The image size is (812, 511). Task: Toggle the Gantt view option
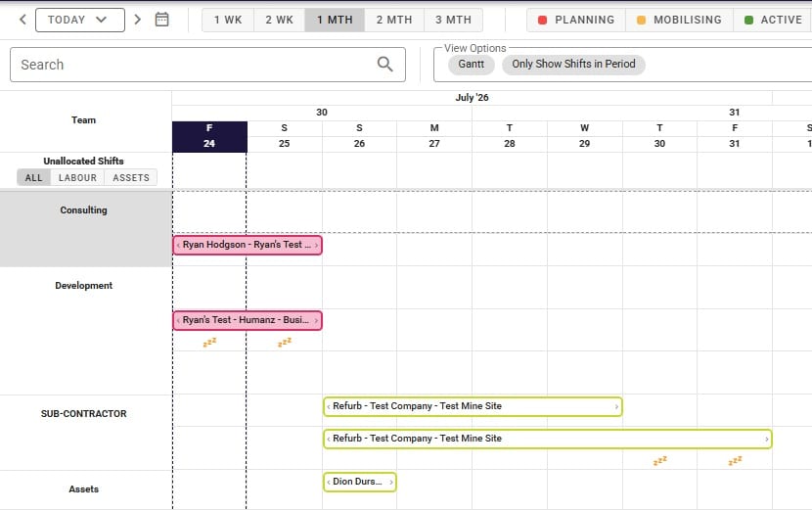click(x=472, y=65)
